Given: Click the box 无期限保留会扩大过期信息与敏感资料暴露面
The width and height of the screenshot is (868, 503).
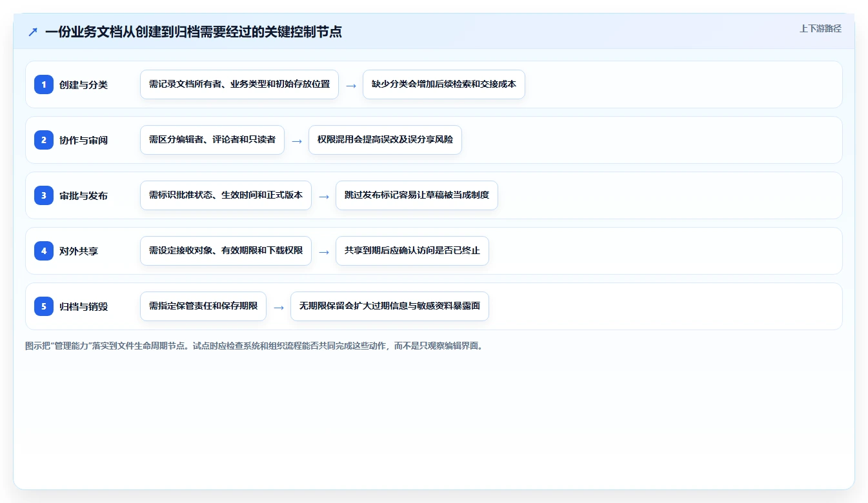Looking at the screenshot, I should pyautogui.click(x=390, y=306).
